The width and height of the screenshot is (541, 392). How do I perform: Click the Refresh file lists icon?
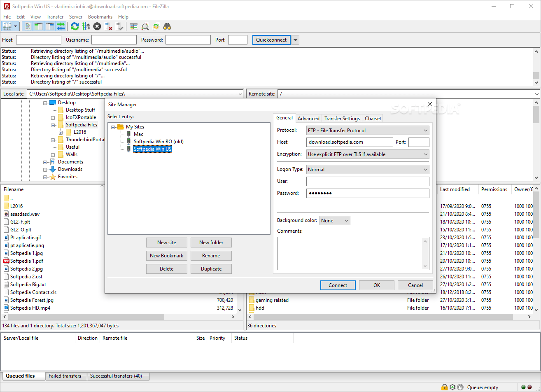coord(75,26)
